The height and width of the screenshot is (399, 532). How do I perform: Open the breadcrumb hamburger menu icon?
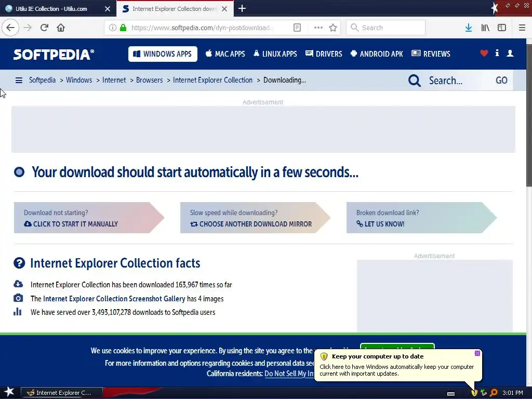19,80
